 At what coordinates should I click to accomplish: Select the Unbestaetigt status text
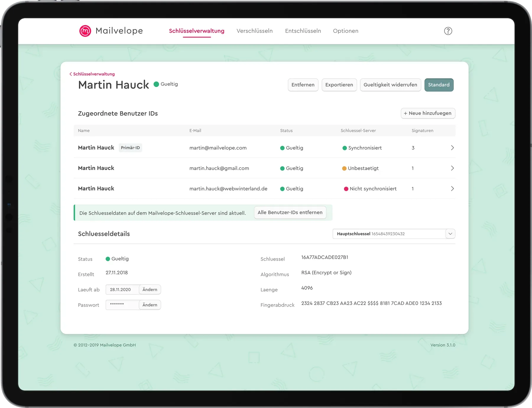pos(363,168)
